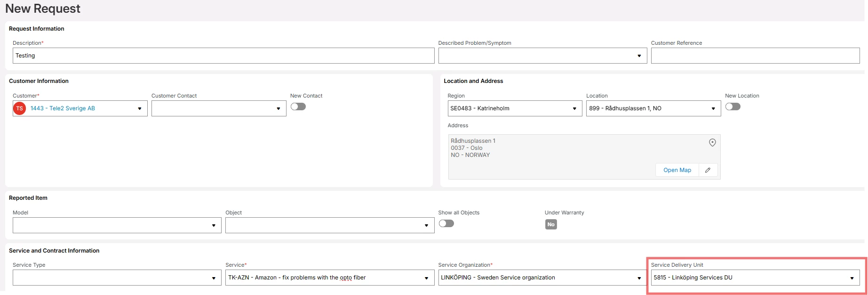This screenshot has height=295, width=868.
Task: Enable the New Contact toggle
Action: [x=298, y=107]
